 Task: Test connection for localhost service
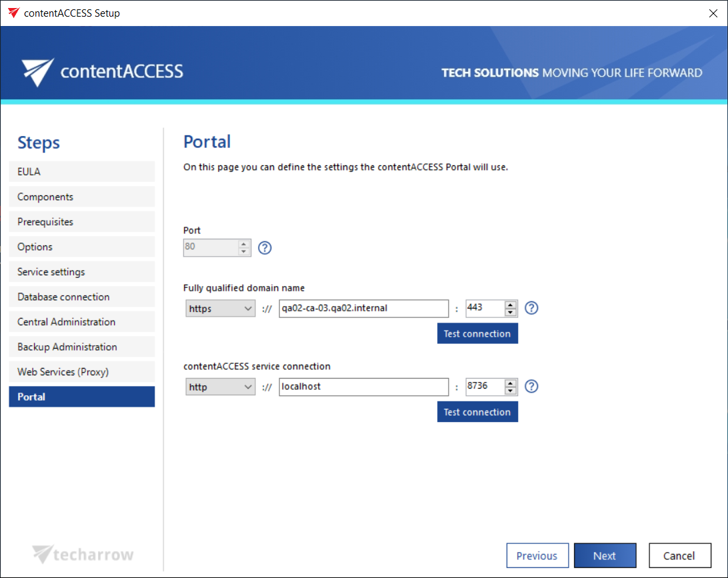[477, 412]
